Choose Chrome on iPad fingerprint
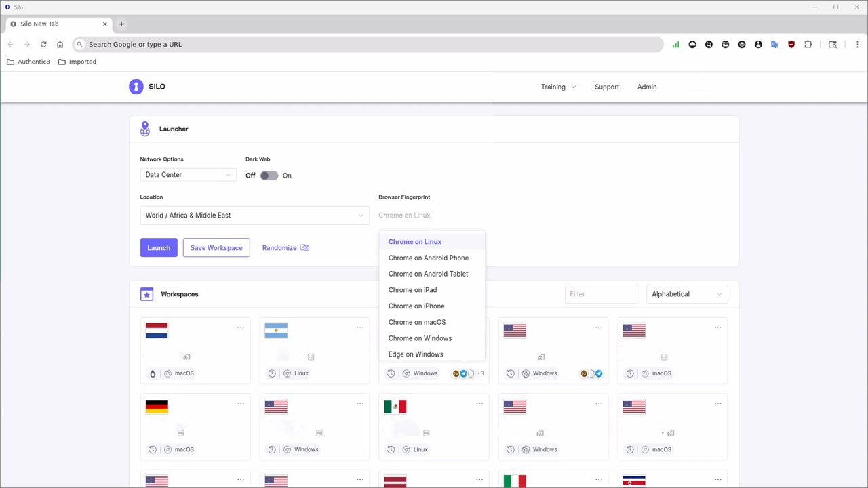This screenshot has width=868, height=488. 432,290
